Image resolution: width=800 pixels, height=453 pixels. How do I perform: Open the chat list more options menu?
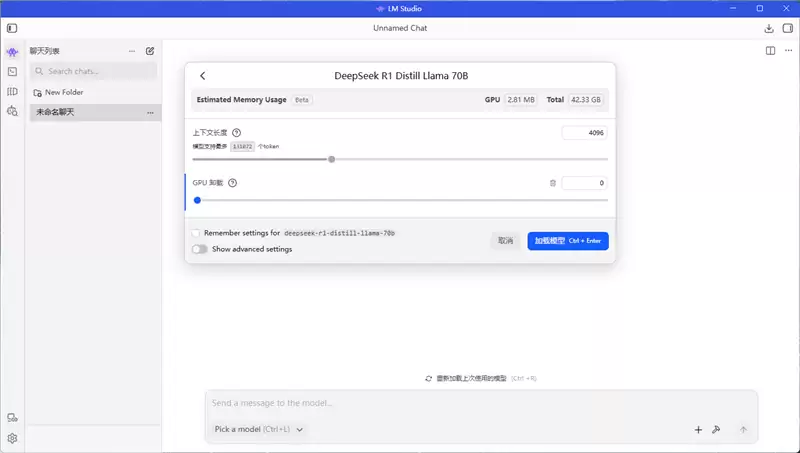pos(132,51)
